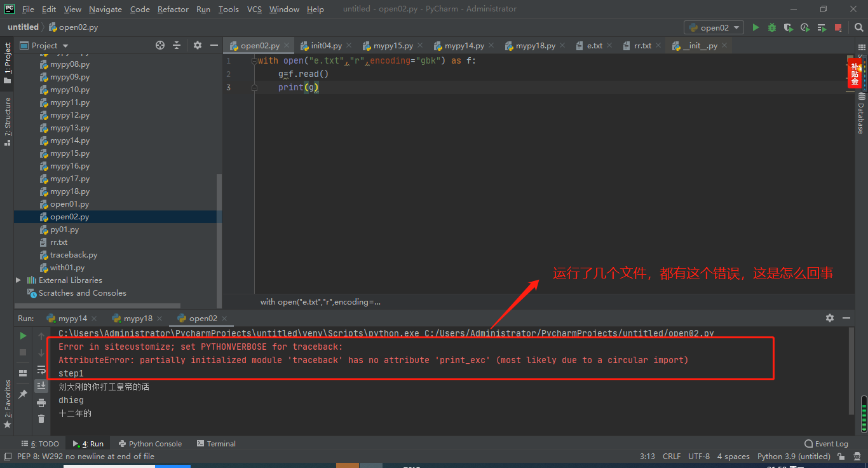Open the 4 spaces indent selector
The width and height of the screenshot is (868, 468).
click(x=733, y=456)
